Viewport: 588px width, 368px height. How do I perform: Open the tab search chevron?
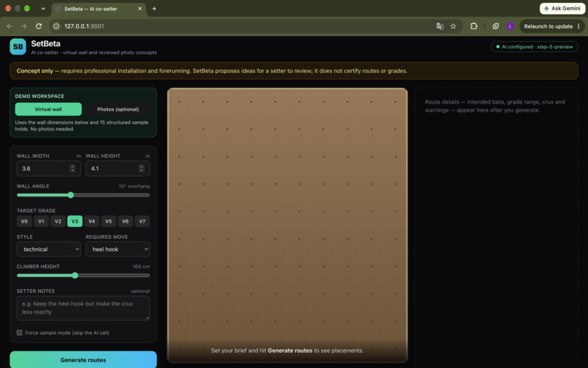(x=43, y=9)
